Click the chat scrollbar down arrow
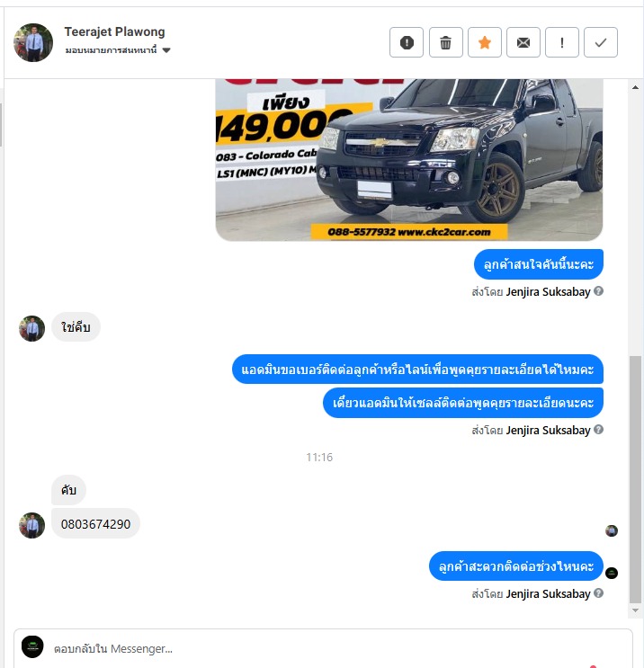Screen dimensions: 644x668 [636, 610]
